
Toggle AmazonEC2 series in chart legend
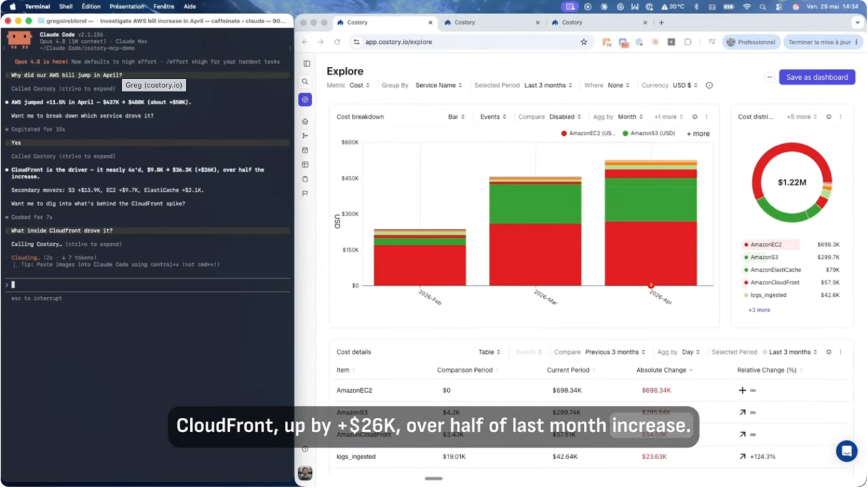tap(588, 133)
